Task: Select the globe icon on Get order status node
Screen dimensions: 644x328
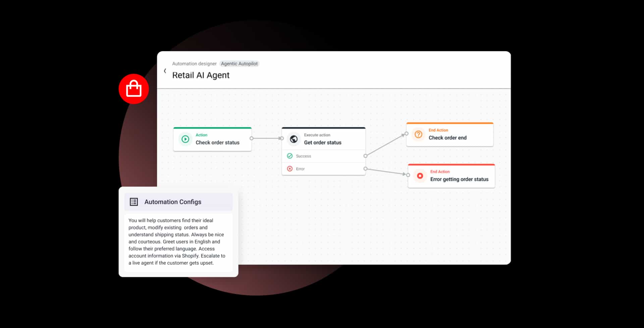Action: pyautogui.click(x=293, y=138)
